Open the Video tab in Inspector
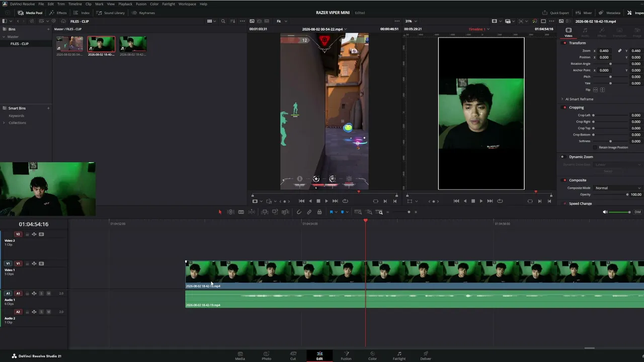 click(569, 32)
